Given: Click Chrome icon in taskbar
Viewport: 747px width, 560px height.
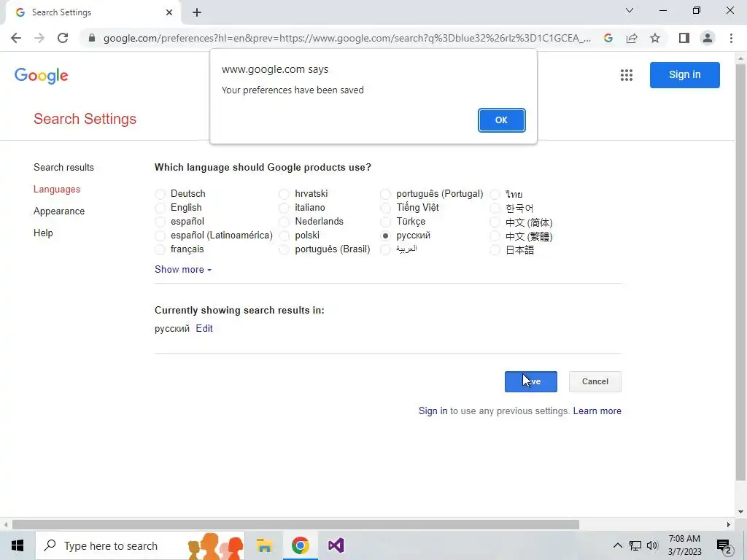Looking at the screenshot, I should [300, 545].
